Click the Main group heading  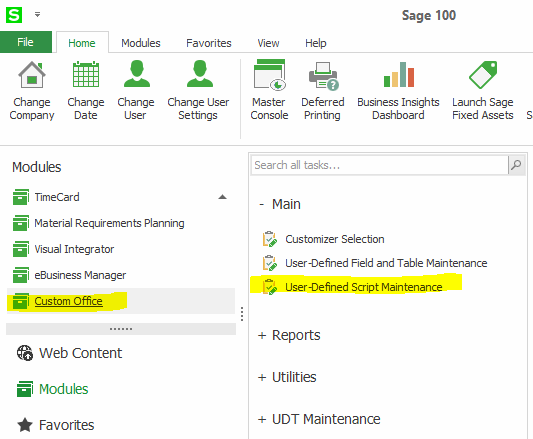click(286, 204)
